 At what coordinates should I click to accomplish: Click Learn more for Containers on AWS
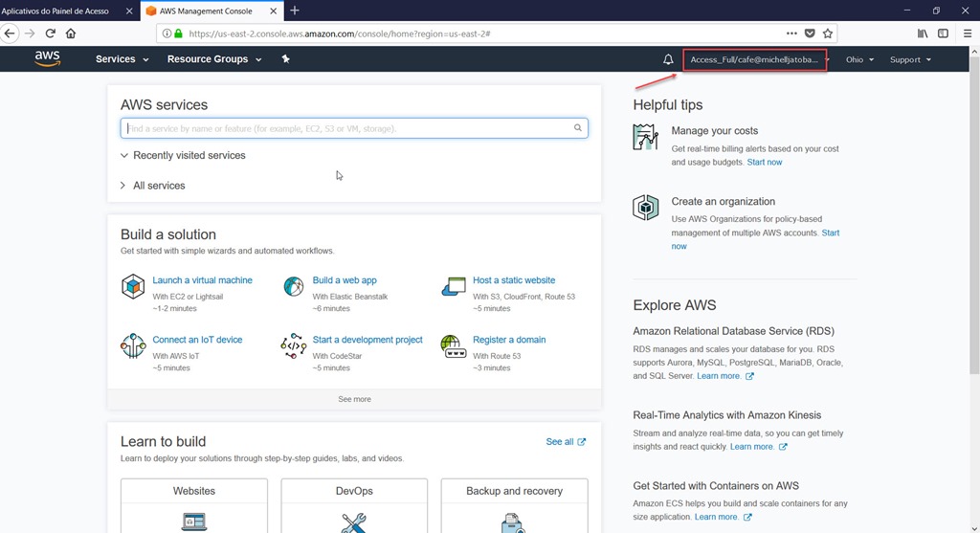[x=724, y=517]
